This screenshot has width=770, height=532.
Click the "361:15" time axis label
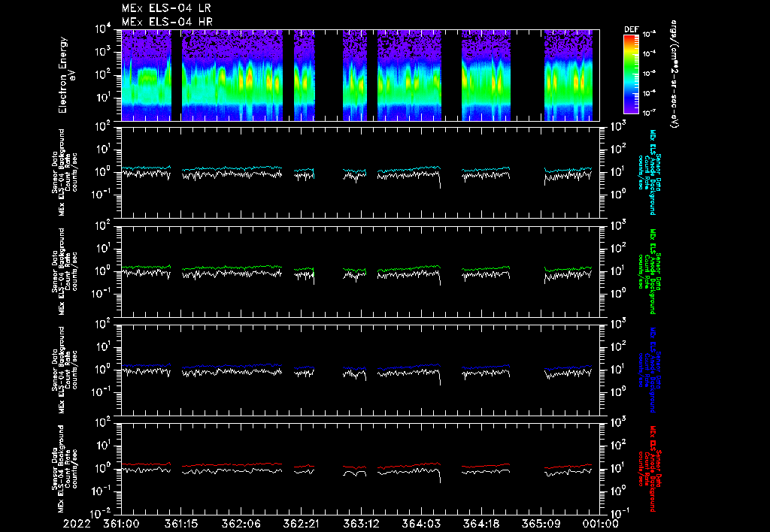click(x=181, y=524)
